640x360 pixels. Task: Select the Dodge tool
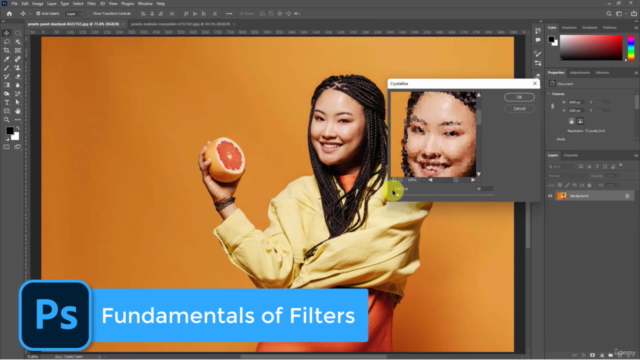click(x=7, y=94)
